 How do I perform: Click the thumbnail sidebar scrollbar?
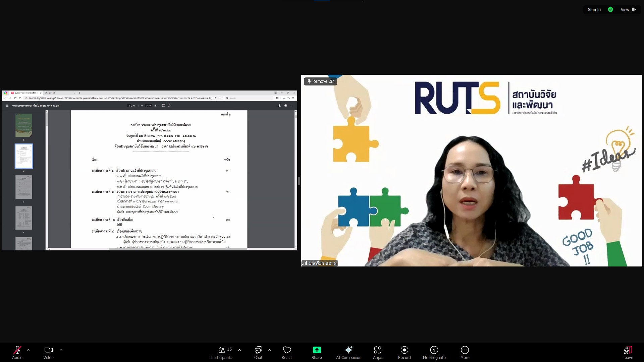(47, 179)
